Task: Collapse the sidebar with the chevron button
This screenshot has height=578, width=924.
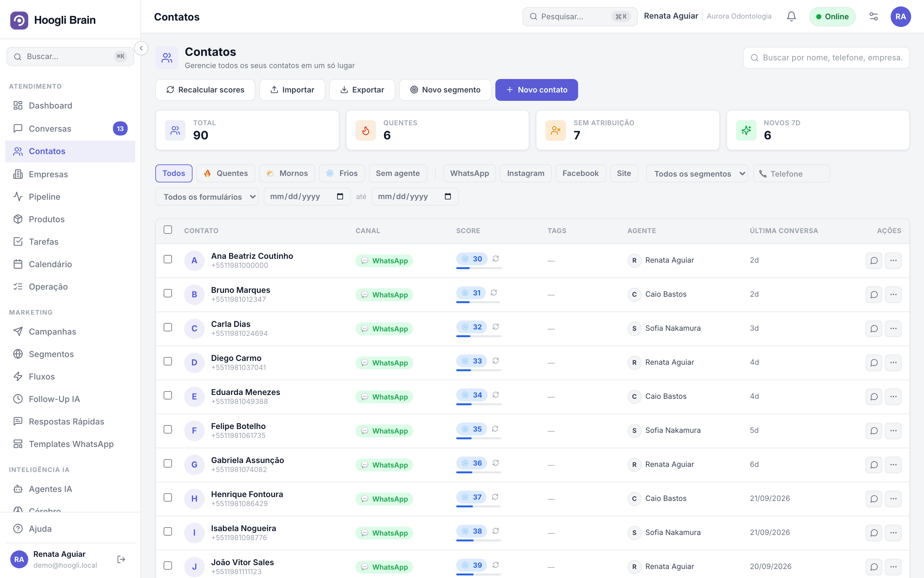Action: coord(141,48)
